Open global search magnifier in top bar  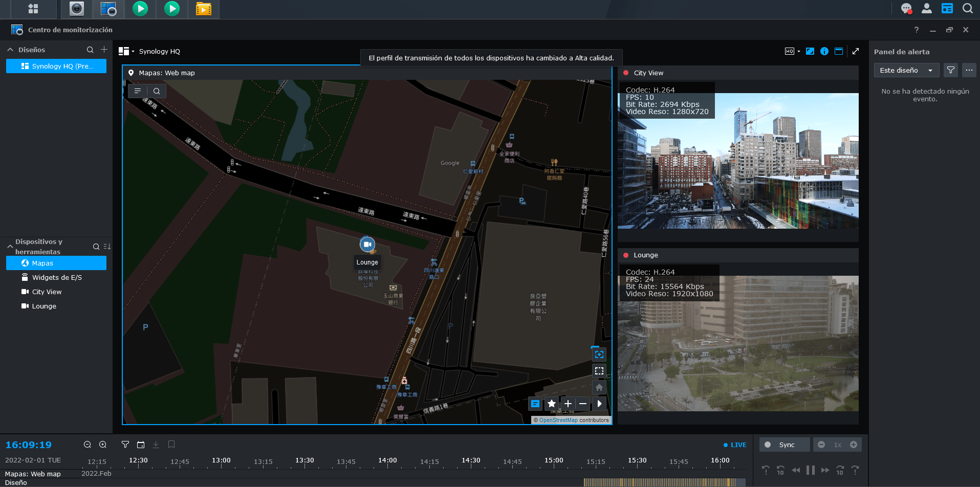point(967,9)
